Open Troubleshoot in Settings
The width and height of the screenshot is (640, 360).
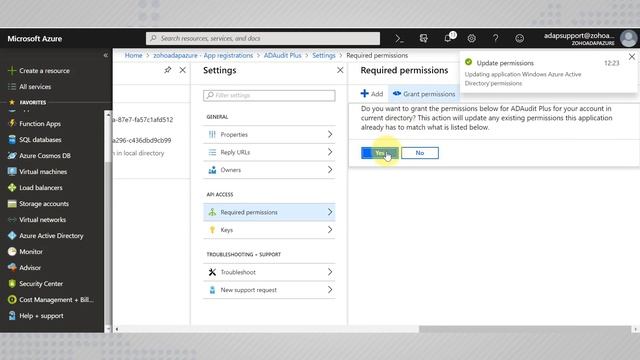[269, 272]
